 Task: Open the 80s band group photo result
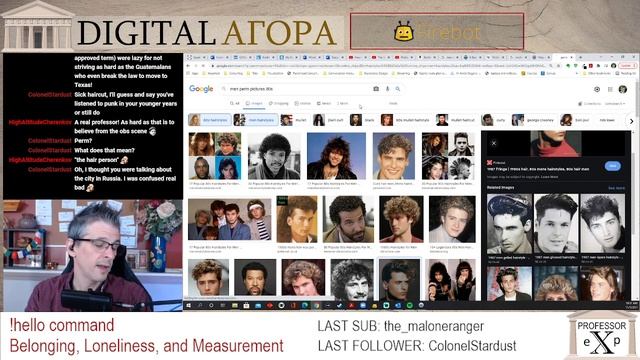(229, 219)
